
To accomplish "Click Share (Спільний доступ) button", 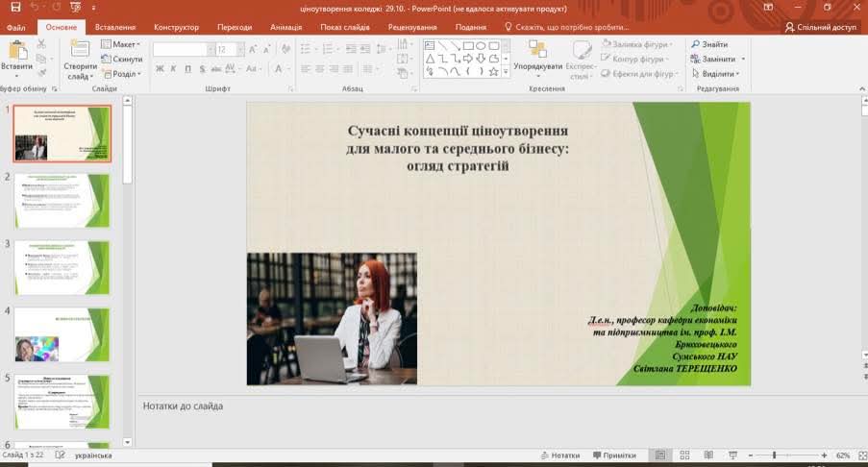I will (x=820, y=28).
